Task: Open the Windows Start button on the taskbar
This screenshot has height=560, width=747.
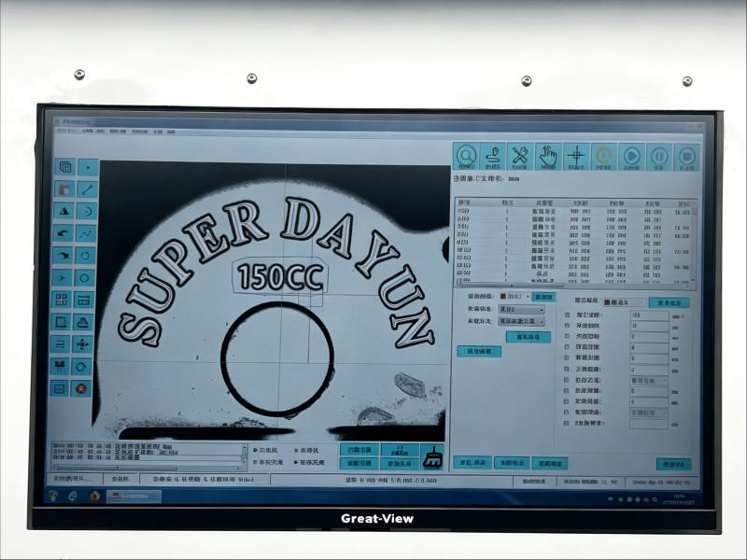Action: point(53,497)
